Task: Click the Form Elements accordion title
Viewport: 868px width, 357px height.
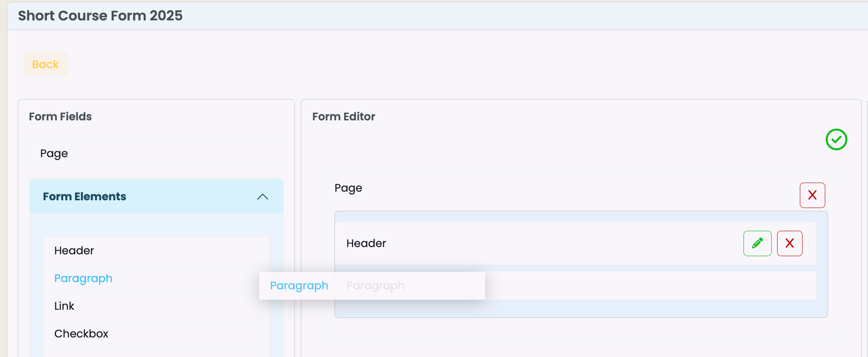Action: pos(85,197)
